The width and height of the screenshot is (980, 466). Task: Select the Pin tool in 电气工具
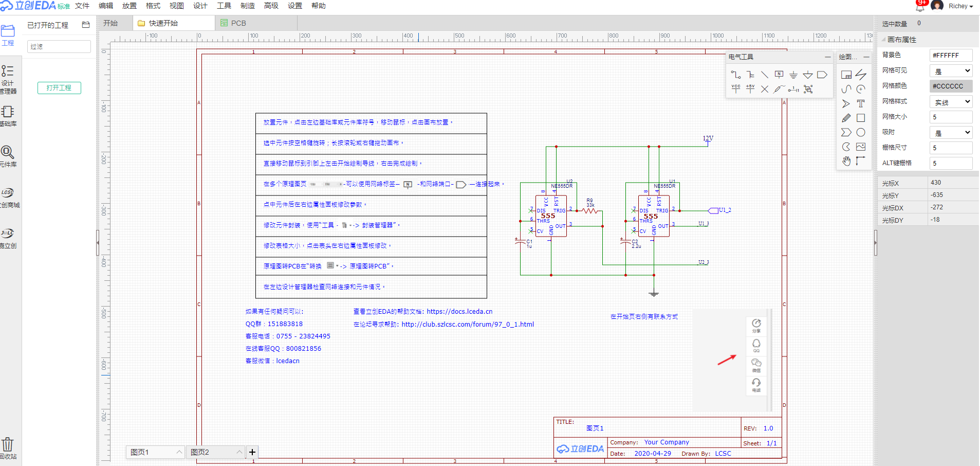point(793,89)
